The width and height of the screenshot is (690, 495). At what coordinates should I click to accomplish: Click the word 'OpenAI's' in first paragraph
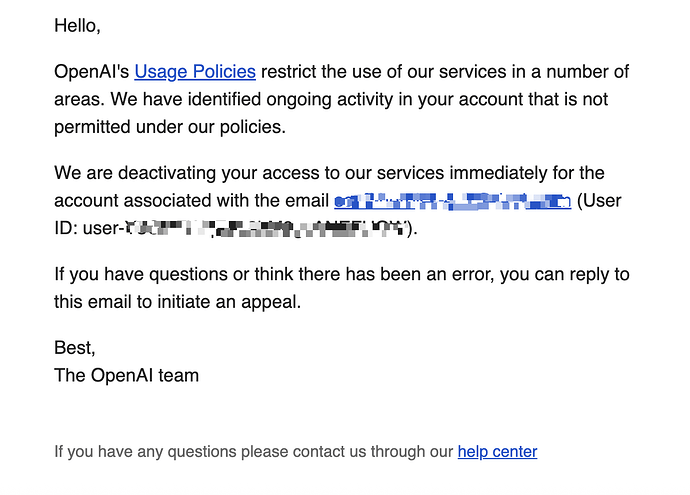[x=92, y=72]
